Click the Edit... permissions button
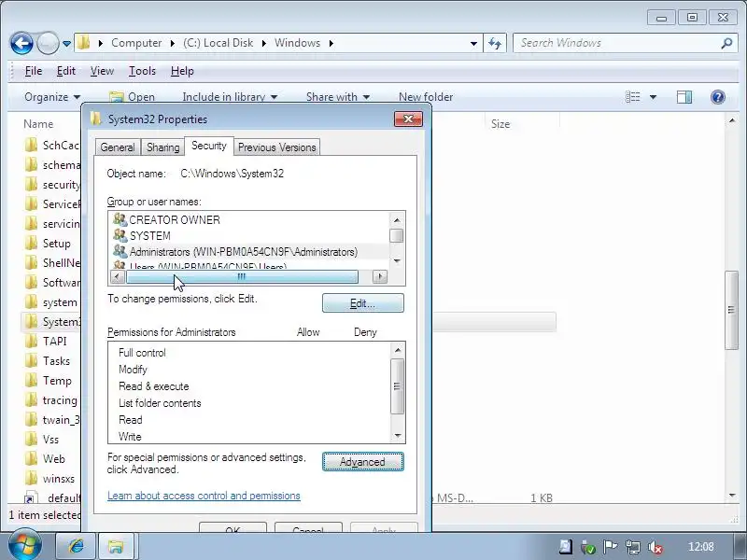The image size is (747, 560). click(x=363, y=303)
